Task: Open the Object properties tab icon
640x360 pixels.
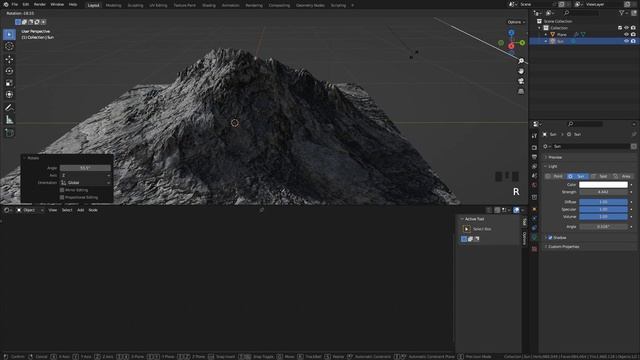Action: click(x=534, y=209)
